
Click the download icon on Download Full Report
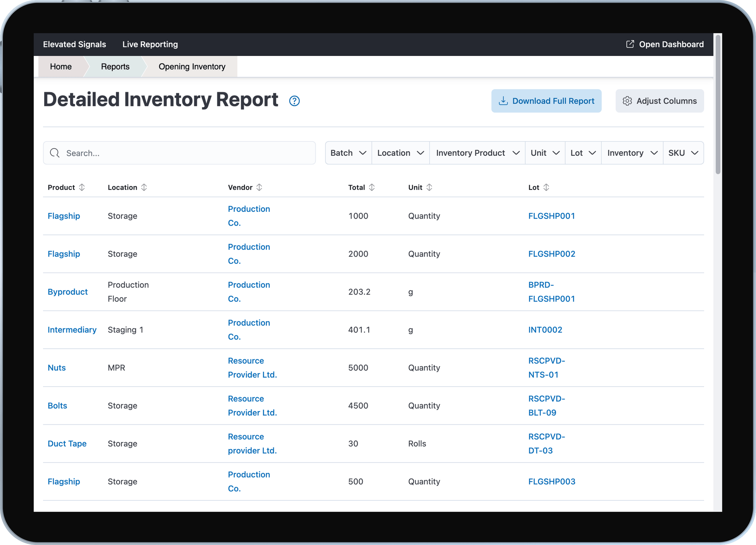click(503, 101)
